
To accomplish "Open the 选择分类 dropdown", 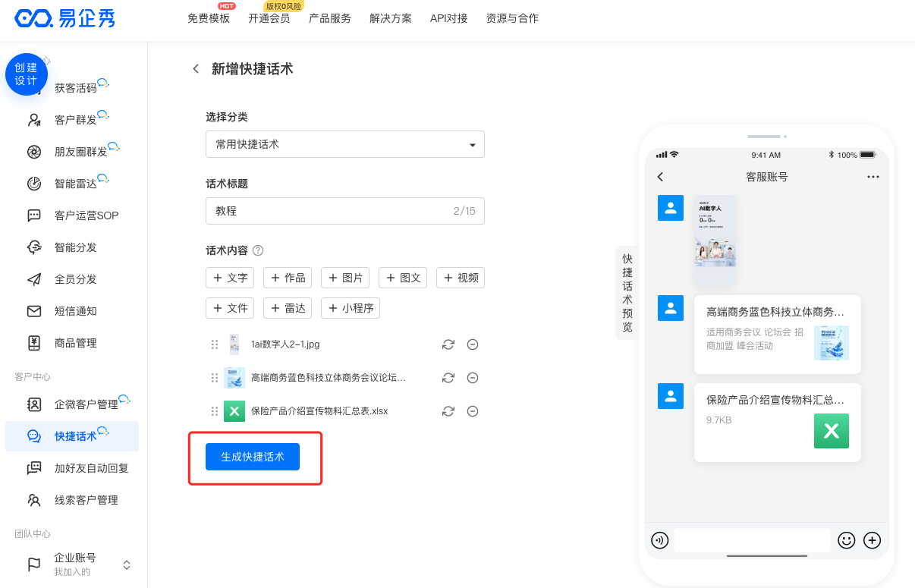I will 344,144.
